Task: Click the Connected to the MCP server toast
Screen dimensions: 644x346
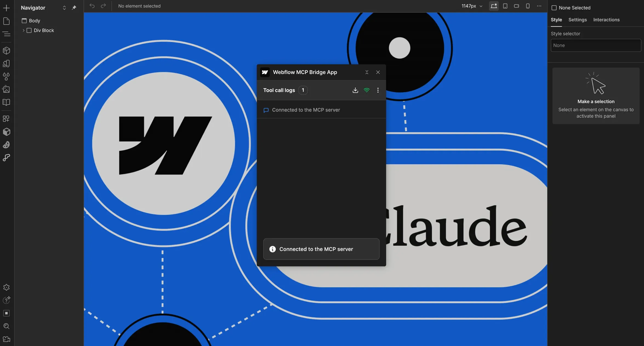Action: point(321,249)
